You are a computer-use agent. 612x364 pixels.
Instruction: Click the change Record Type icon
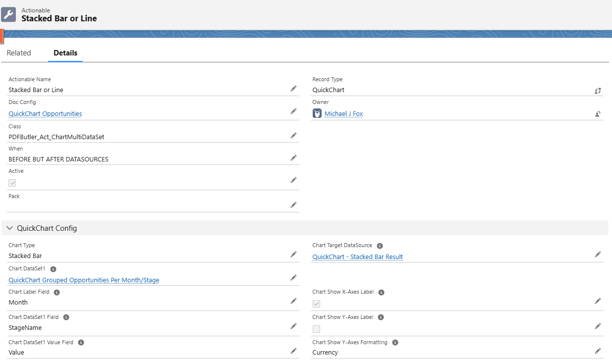coord(598,91)
